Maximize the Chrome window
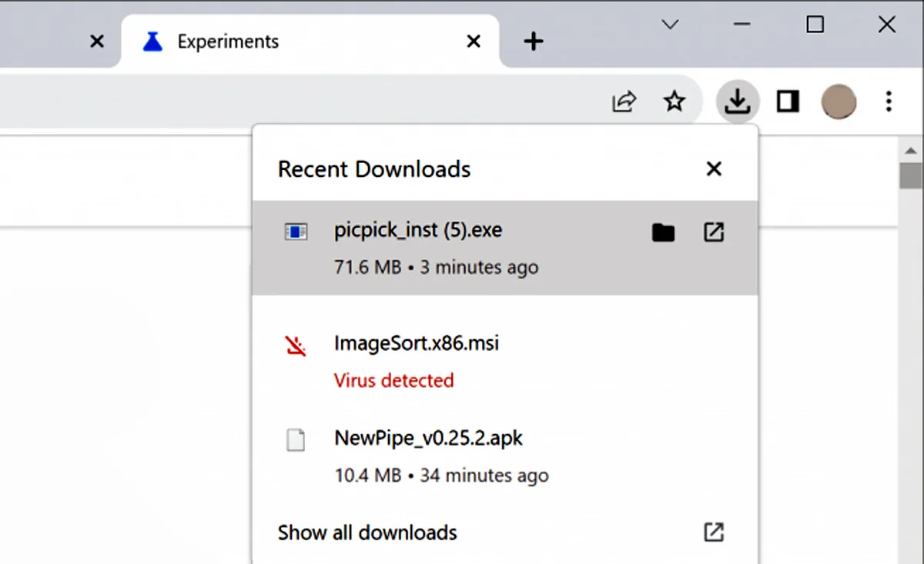 point(815,25)
